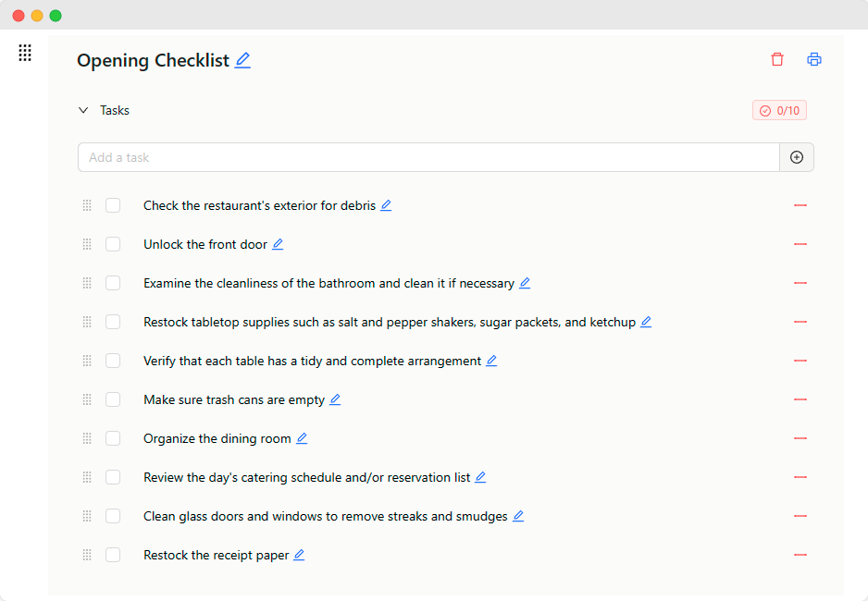Click the 'Tasks' section header label
This screenshot has height=601, width=868.
pyautogui.click(x=115, y=111)
